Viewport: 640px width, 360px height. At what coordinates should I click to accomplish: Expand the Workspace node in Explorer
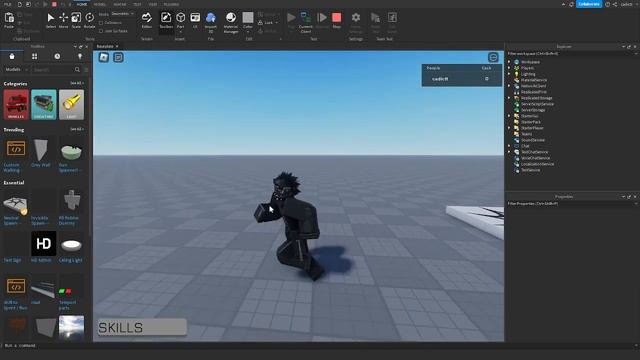pyautogui.click(x=509, y=62)
